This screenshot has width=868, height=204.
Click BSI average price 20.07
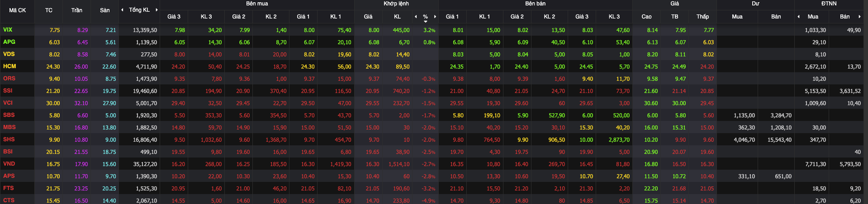tap(679, 152)
